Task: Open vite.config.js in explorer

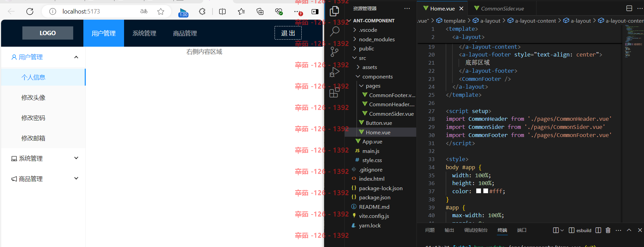Action: [374, 216]
